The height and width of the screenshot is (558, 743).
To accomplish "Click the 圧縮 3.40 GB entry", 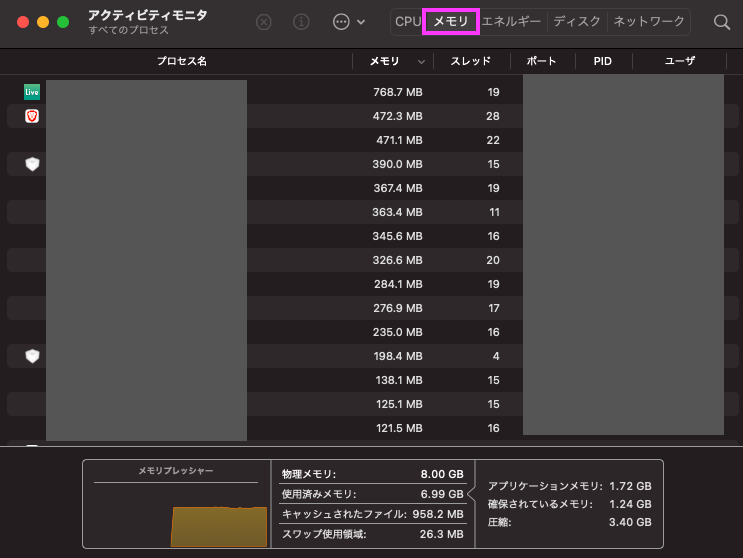I will tap(570, 522).
